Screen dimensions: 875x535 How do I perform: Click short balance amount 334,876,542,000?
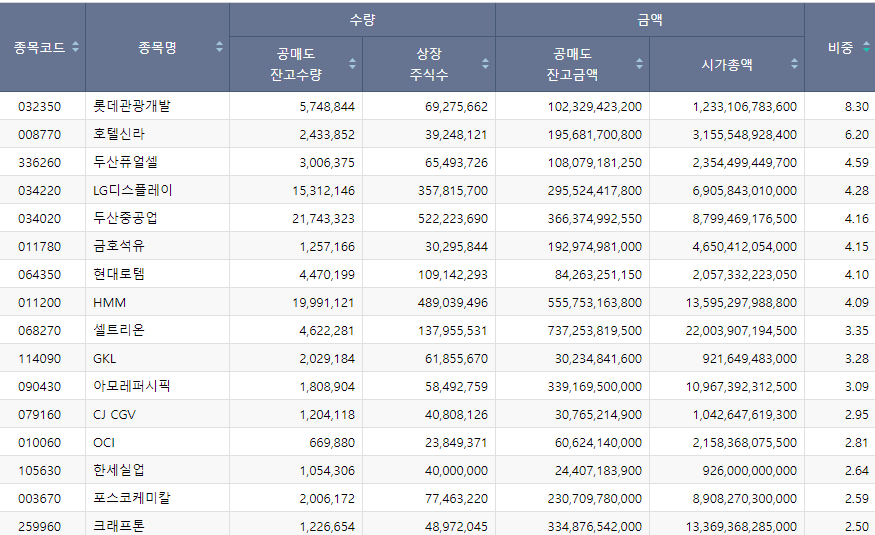click(595, 526)
